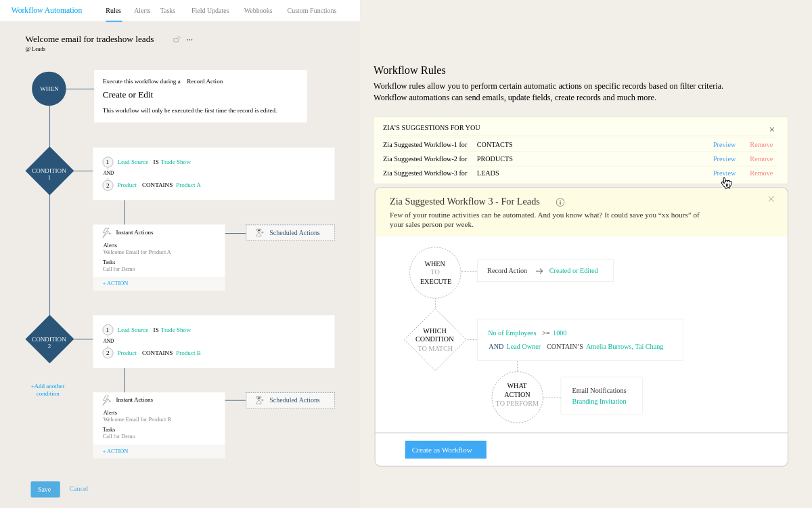Click the info icon next to Zia Suggested Workflow 3
The image size is (812, 508).
[x=560, y=202]
